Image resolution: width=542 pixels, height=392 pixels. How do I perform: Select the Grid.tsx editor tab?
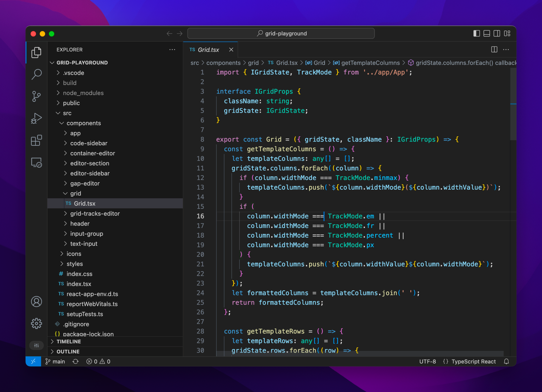[208, 50]
